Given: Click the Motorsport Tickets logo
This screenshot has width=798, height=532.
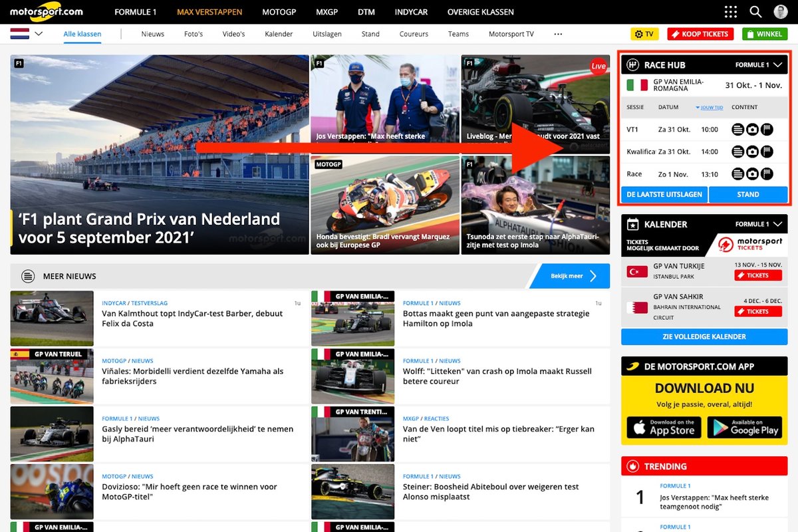Looking at the screenshot, I should [x=751, y=244].
